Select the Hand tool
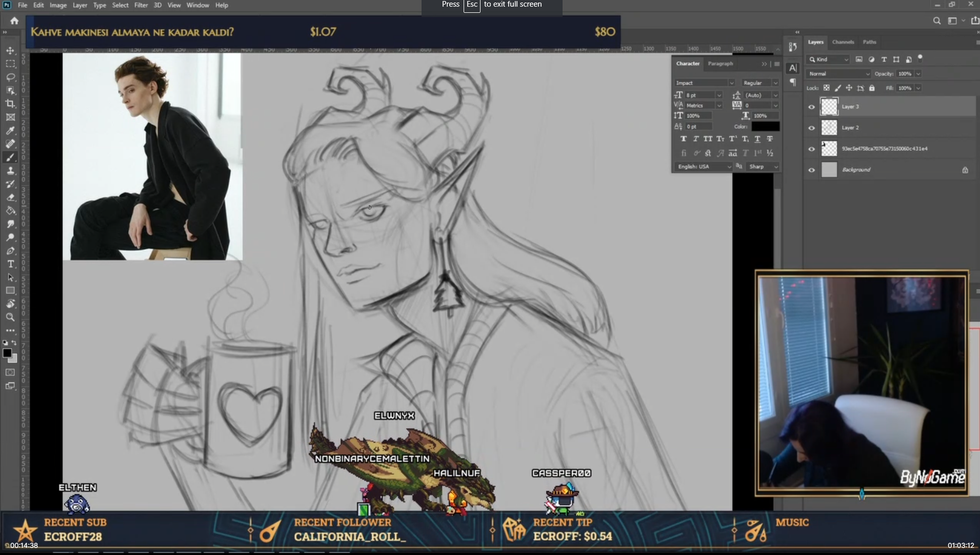 pyautogui.click(x=10, y=304)
